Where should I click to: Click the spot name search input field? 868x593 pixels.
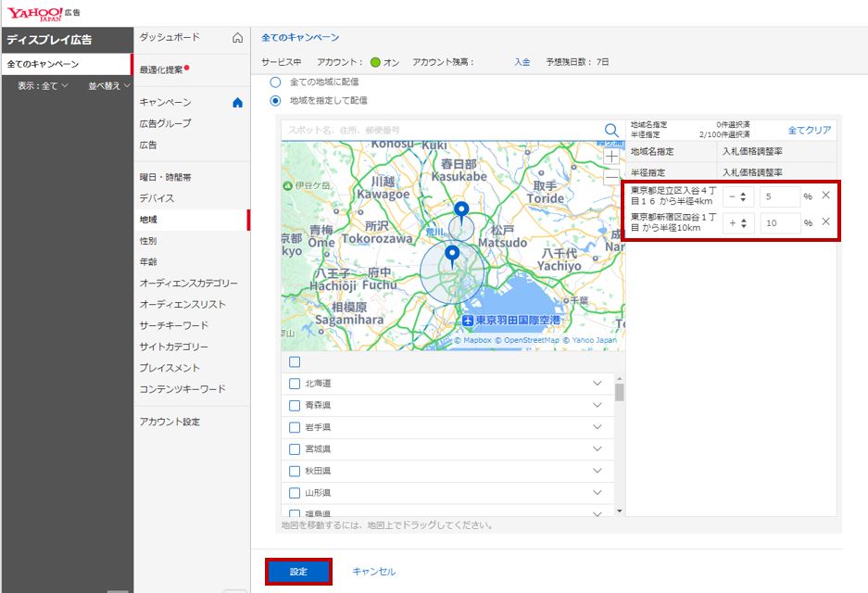point(442,130)
